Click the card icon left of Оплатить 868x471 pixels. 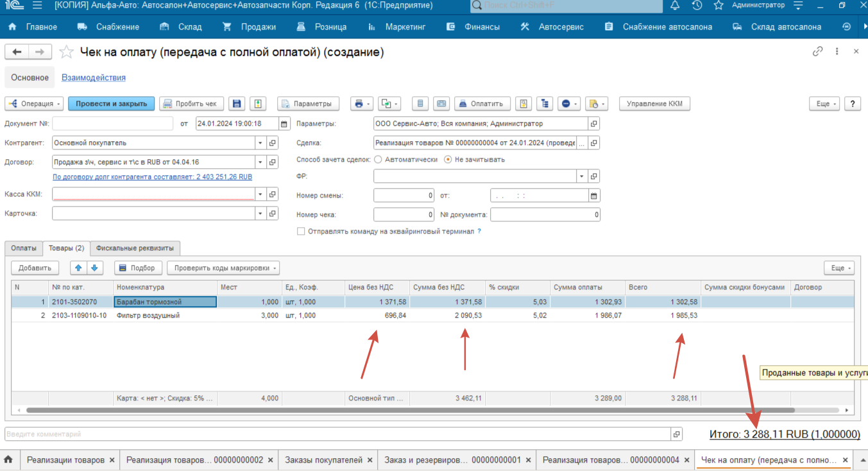pos(441,103)
